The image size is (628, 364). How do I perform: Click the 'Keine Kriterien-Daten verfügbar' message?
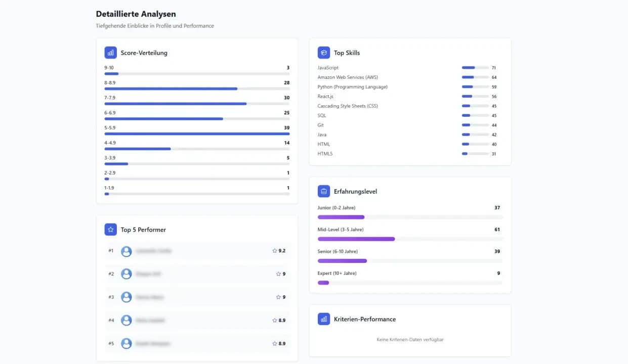point(410,340)
